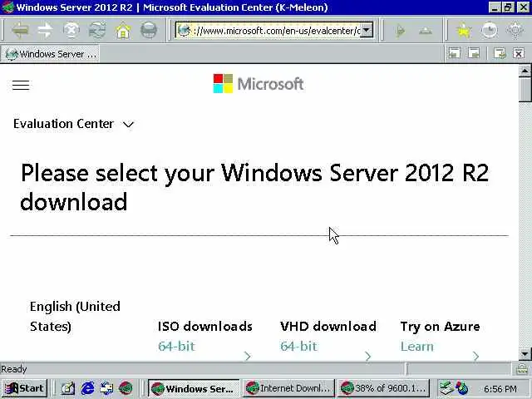This screenshot has width=532, height=399.
Task: Click the vertical scrollbar down arrow
Action: (525, 354)
